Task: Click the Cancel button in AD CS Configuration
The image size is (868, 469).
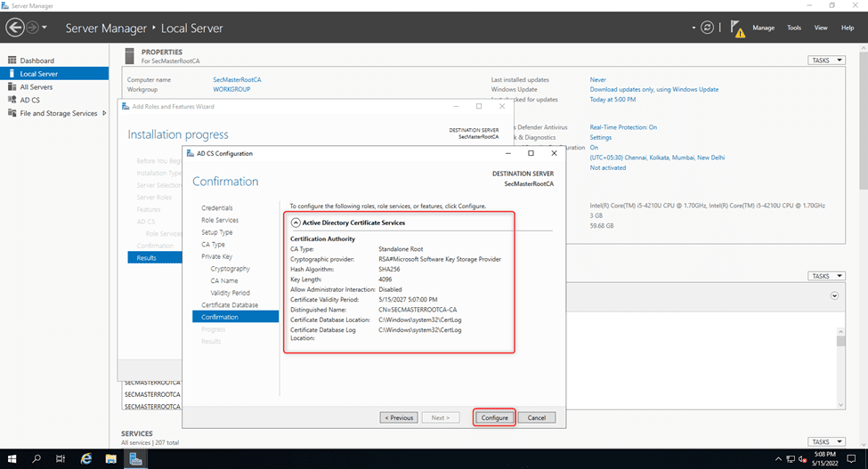Action: (537, 417)
